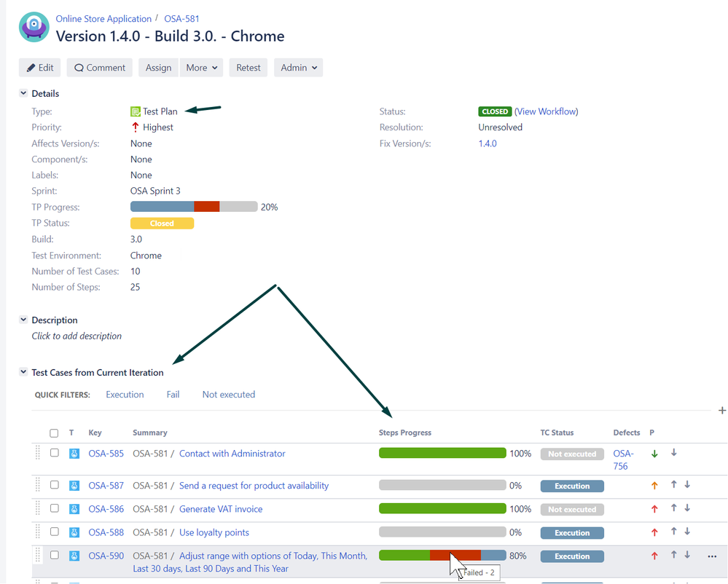Move OSA-588 down with the arrow
The width and height of the screenshot is (728, 584).
pos(687,532)
